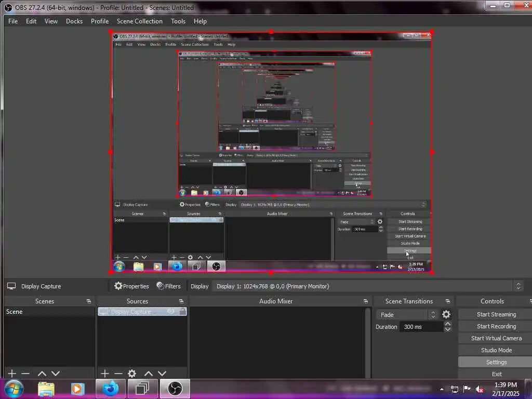Open the network icon in the system tray
Image resolution: width=532 pixels, height=399 pixels.
(455, 390)
